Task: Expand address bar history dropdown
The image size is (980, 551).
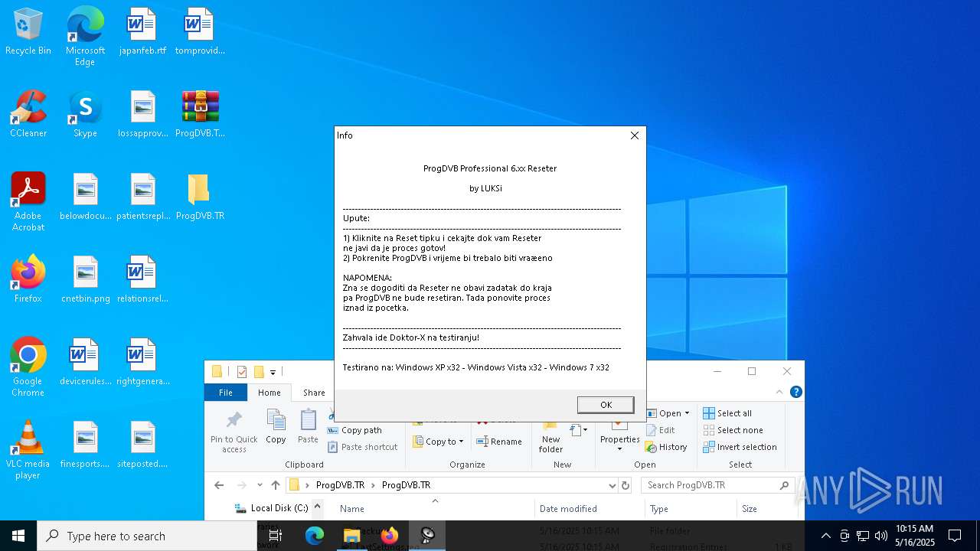Action: [x=612, y=485]
